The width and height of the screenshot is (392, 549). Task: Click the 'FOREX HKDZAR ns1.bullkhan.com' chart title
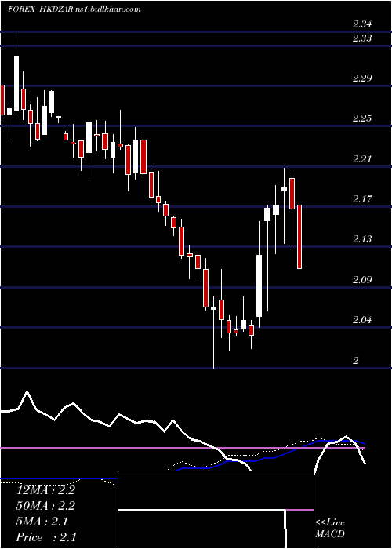[x=74, y=9]
